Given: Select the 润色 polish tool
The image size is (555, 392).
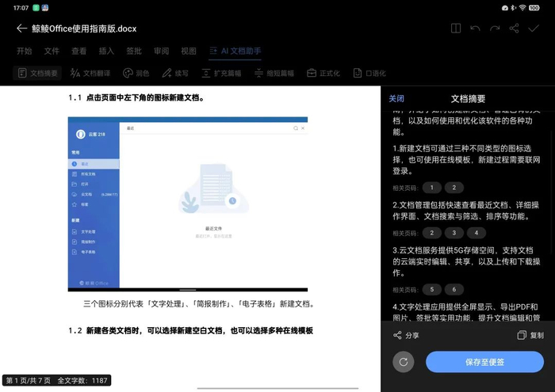Looking at the screenshot, I should [x=136, y=73].
